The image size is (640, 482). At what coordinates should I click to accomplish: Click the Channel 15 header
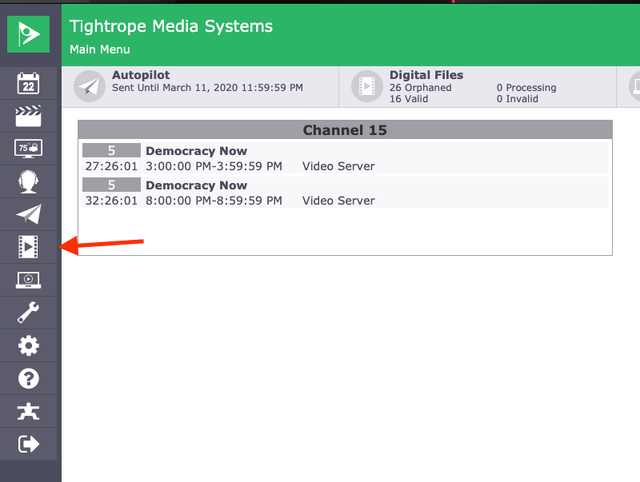(345, 130)
